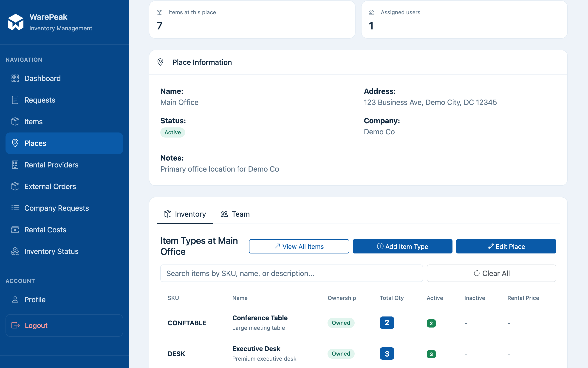Viewport: 588px width, 368px height.
Task: Open Rental Providers section
Action: [x=64, y=165]
